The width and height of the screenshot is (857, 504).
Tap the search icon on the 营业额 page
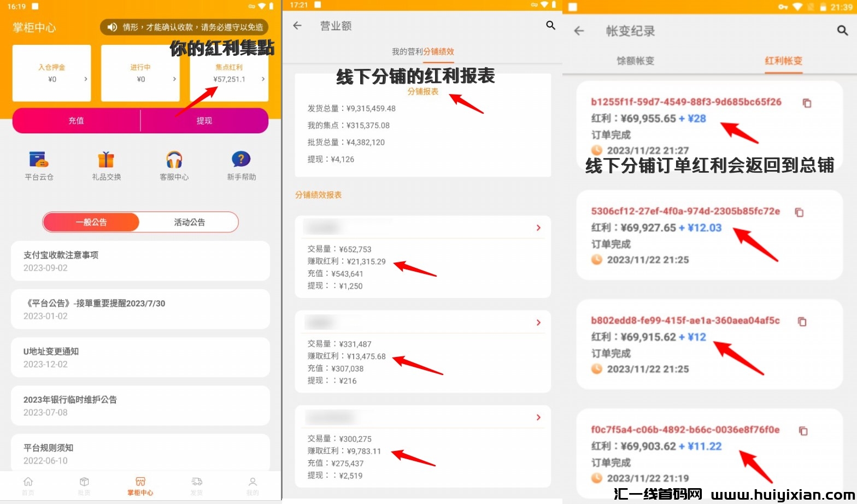click(x=550, y=25)
